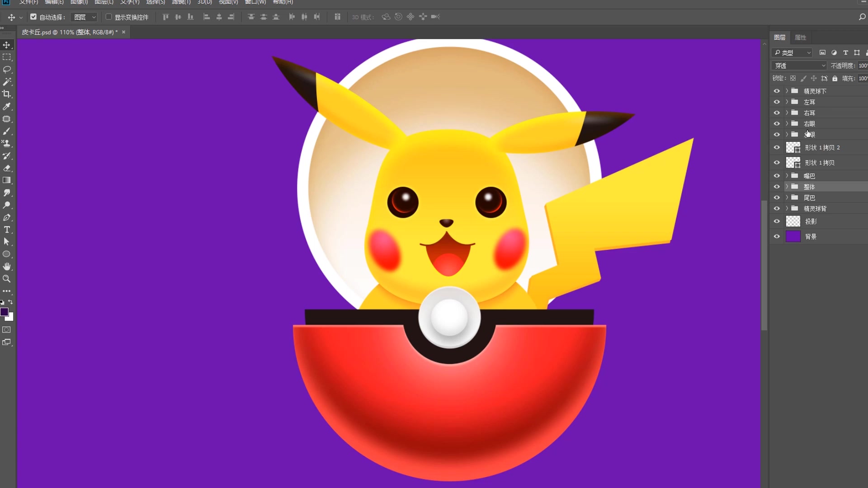Toggle visibility of 尾巴 group
The width and height of the screenshot is (868, 488).
tap(777, 197)
